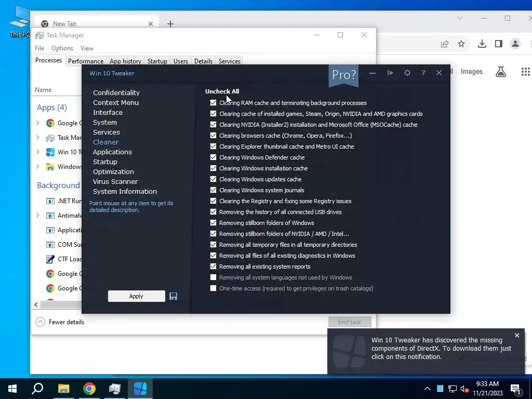Open Task Manager File menu
532x399 pixels.
click(39, 48)
